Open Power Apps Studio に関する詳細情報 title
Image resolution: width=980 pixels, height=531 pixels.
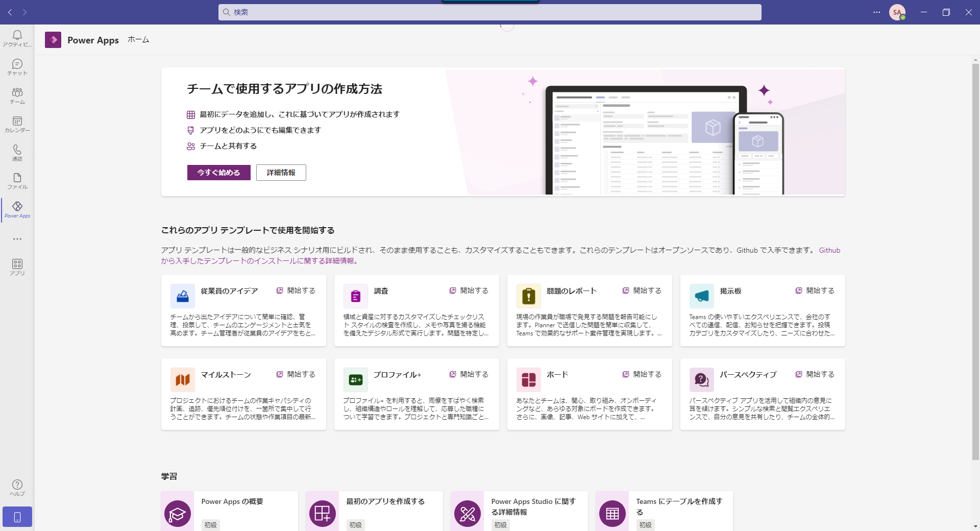point(533,506)
